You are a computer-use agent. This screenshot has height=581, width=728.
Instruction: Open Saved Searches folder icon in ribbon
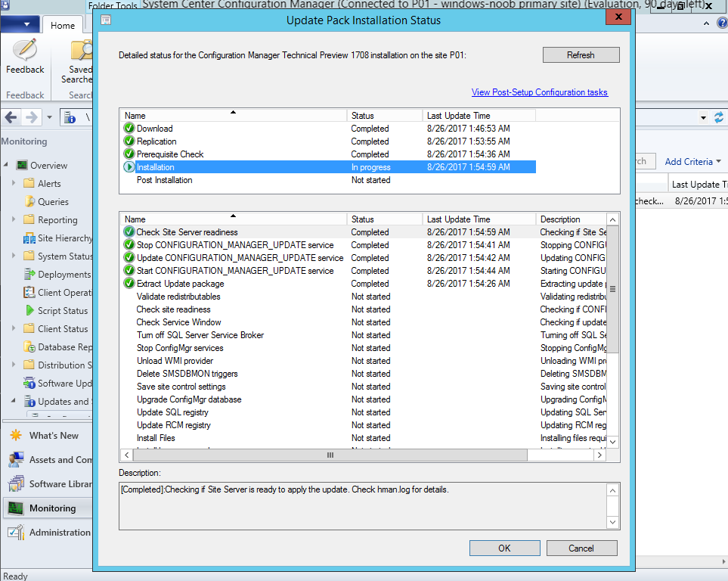[x=82, y=50]
